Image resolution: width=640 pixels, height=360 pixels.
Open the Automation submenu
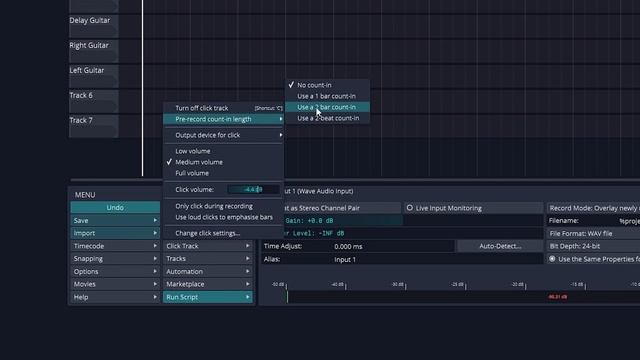[208, 271]
